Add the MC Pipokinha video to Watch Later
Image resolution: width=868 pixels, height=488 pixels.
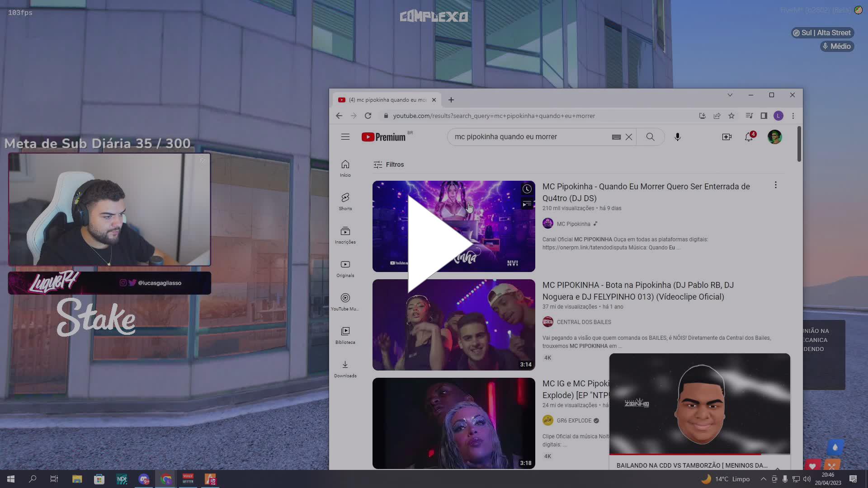526,189
